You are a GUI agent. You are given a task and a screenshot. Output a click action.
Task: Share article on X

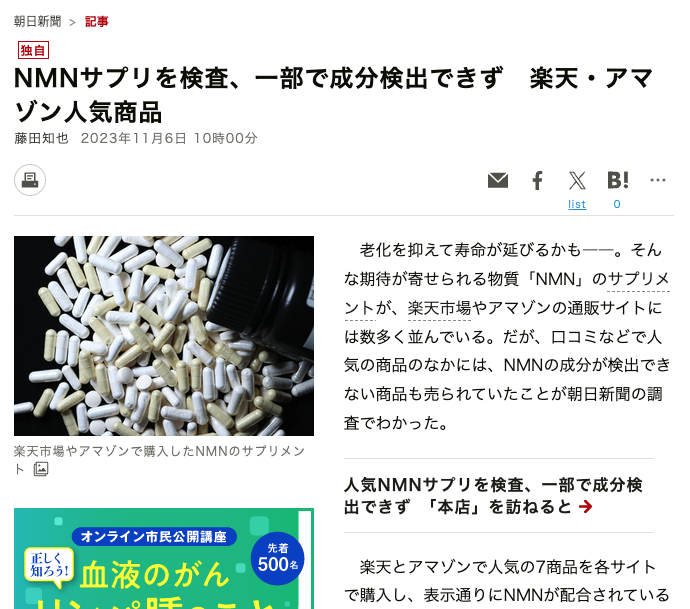click(577, 180)
